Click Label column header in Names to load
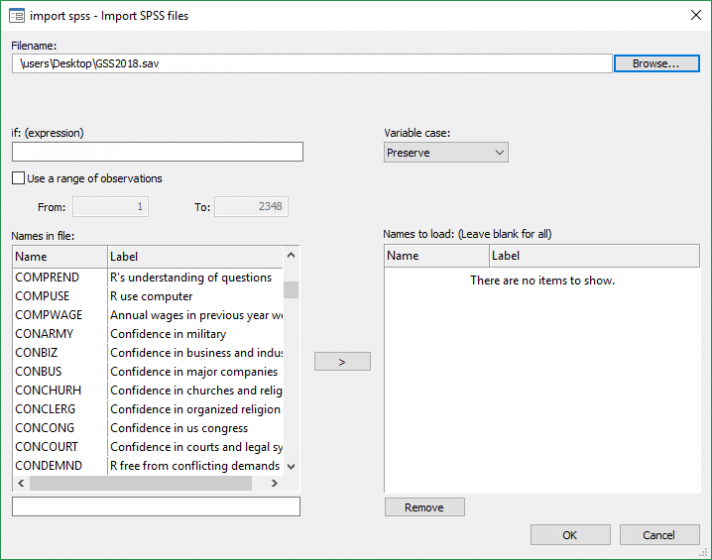This screenshot has height=560, width=712. coord(594,256)
